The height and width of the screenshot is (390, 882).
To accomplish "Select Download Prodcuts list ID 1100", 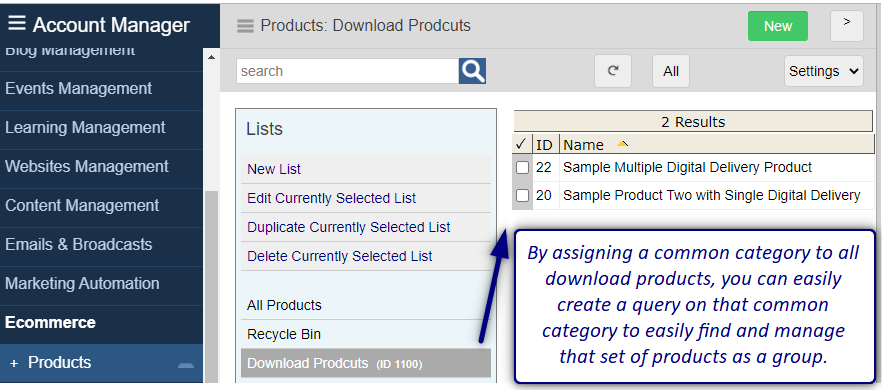I will pos(366,363).
